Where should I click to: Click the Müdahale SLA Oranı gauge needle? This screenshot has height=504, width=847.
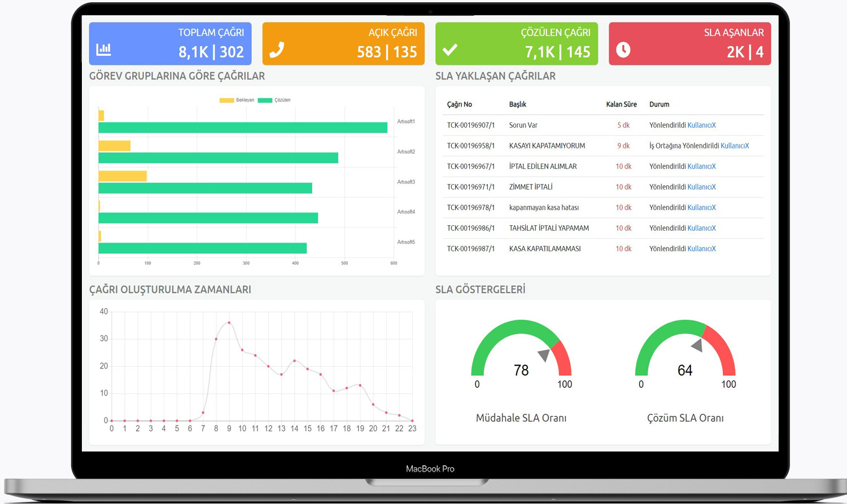click(544, 355)
